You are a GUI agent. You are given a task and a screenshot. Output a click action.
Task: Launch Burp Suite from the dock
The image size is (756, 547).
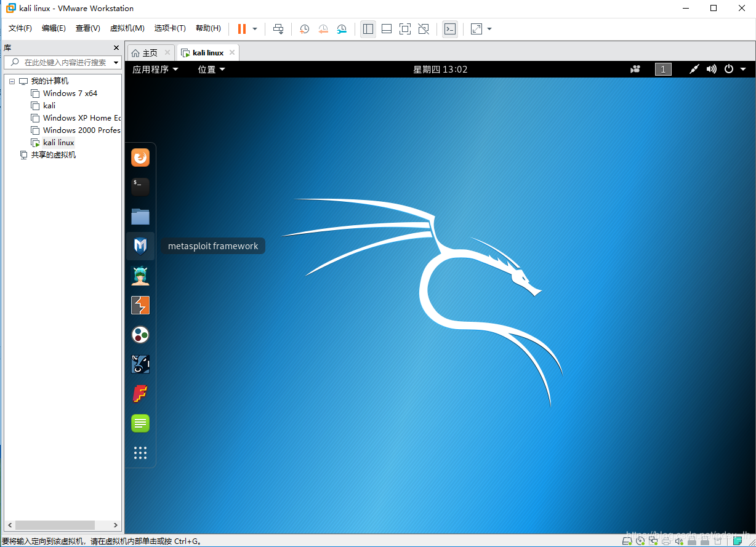point(140,305)
